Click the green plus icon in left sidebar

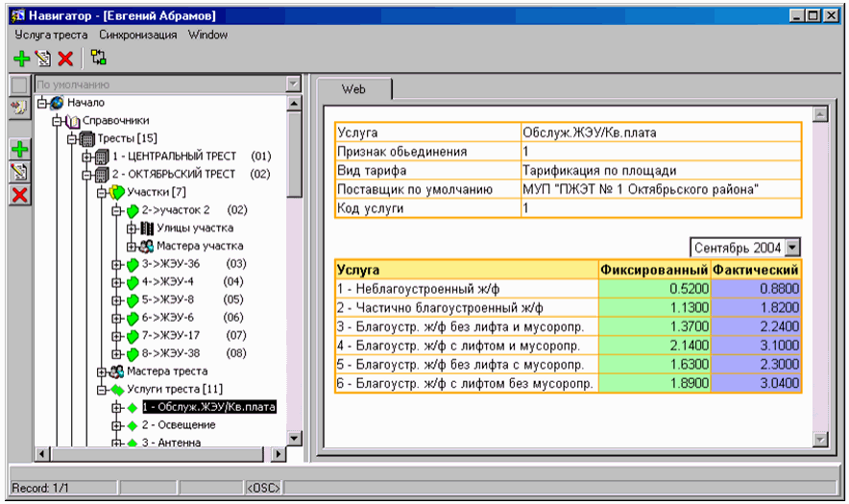click(x=20, y=150)
